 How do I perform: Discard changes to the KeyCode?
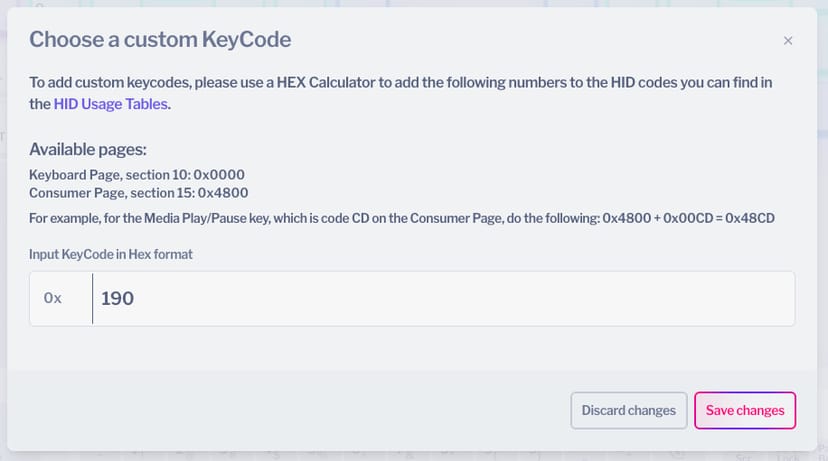628,410
